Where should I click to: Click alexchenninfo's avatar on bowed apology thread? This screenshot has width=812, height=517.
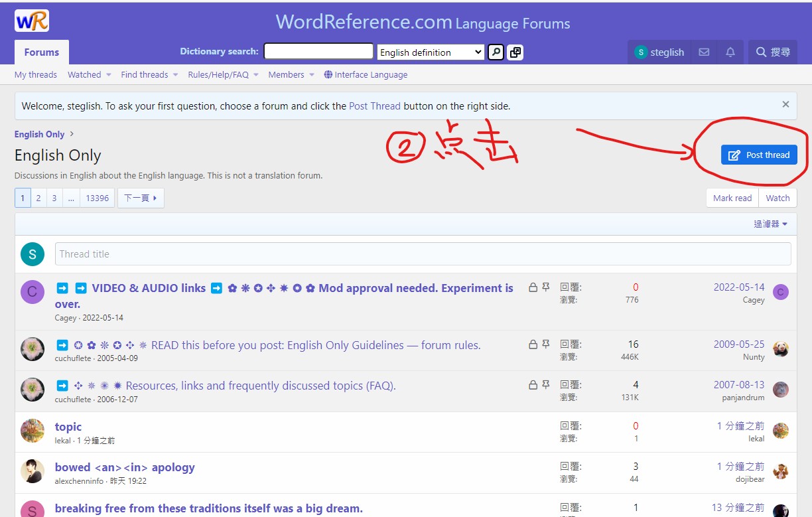pyautogui.click(x=33, y=471)
